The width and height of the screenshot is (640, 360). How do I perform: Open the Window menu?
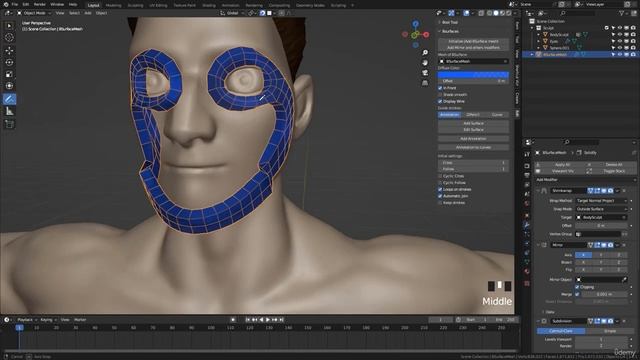click(x=57, y=4)
